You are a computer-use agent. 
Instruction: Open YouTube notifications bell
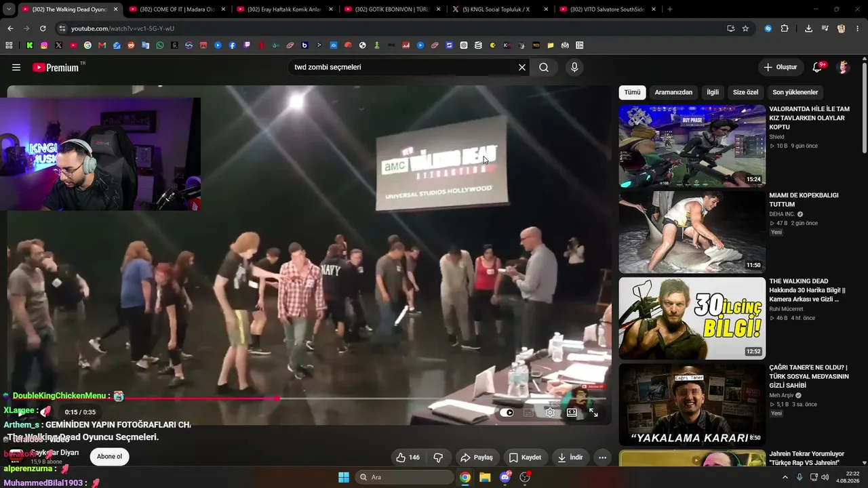(818, 67)
